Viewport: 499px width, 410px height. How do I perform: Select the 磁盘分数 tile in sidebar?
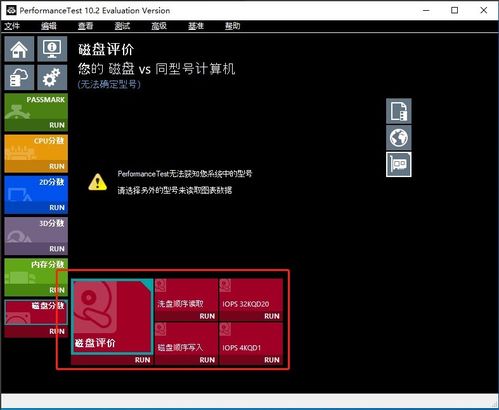point(36,312)
